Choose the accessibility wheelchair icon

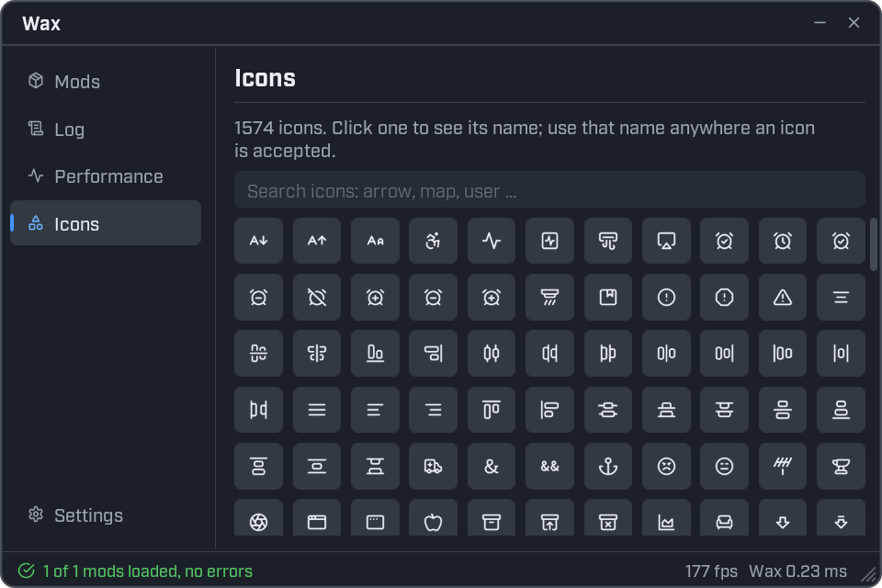pyautogui.click(x=433, y=241)
